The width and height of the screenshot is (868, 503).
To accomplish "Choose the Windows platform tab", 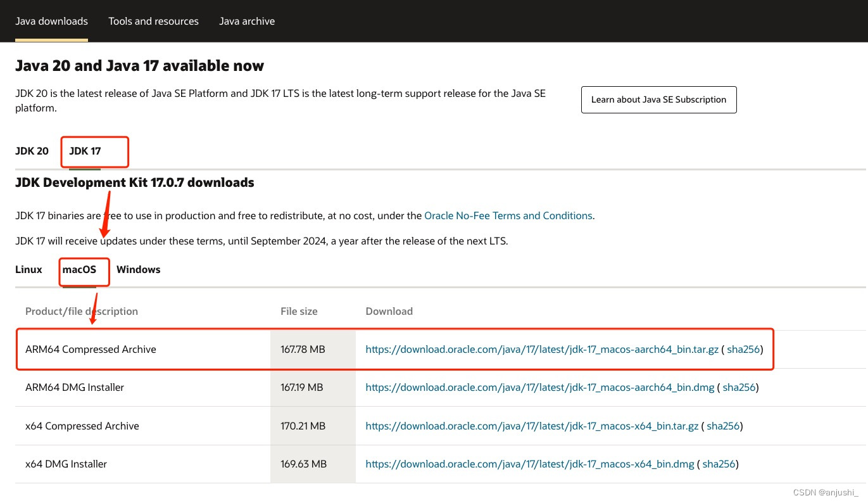I will pyautogui.click(x=138, y=269).
